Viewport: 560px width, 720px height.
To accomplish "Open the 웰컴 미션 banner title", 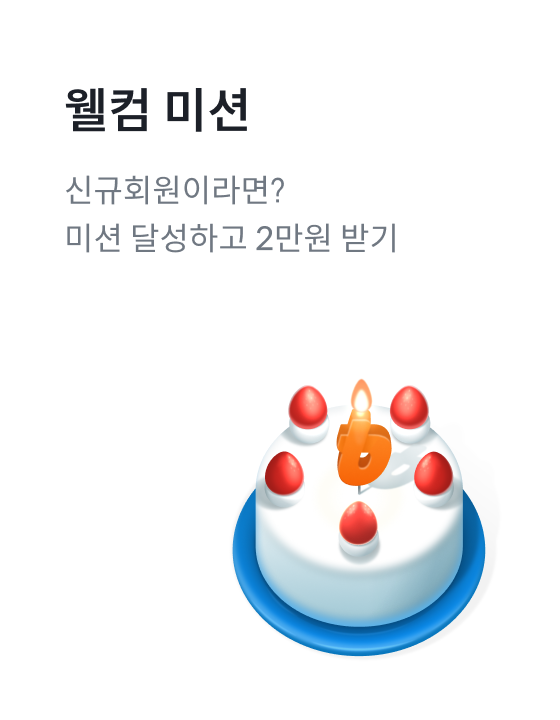I will (x=157, y=110).
